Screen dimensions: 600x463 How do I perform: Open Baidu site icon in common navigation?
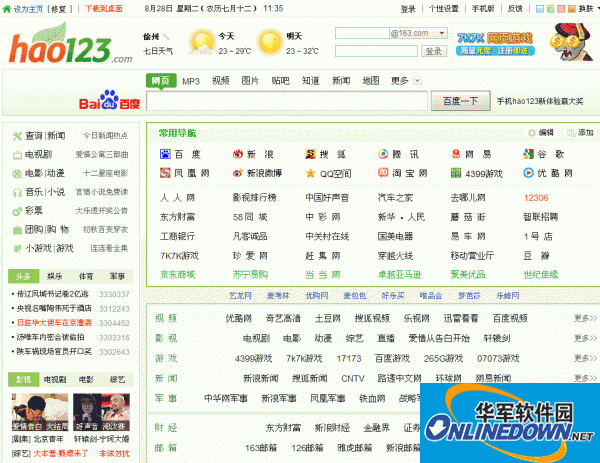pos(165,154)
